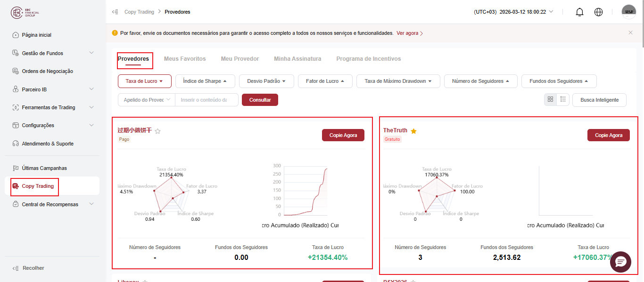
Task: Sort by Taxa de Máximo Drawdown
Action: pos(398,81)
